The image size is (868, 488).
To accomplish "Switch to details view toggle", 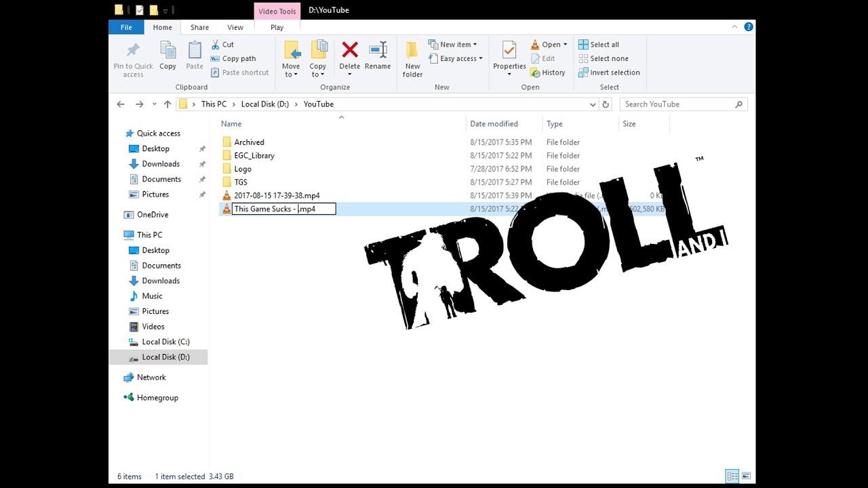I will [732, 476].
